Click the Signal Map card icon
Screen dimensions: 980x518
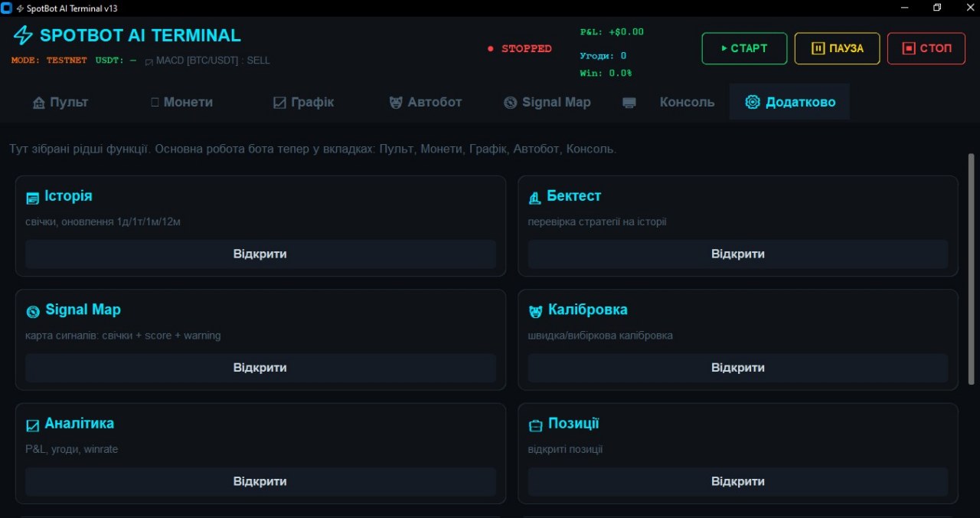(x=33, y=312)
